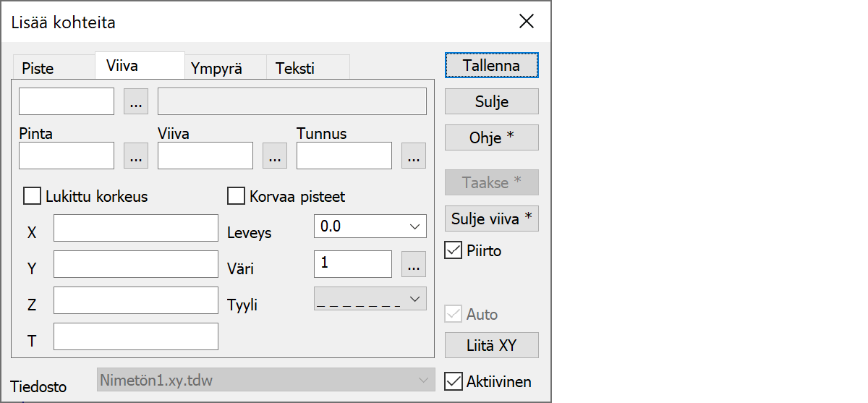This screenshot has width=868, height=403.
Task: Click the ellipsis button next to Viiva field
Action: [x=275, y=156]
